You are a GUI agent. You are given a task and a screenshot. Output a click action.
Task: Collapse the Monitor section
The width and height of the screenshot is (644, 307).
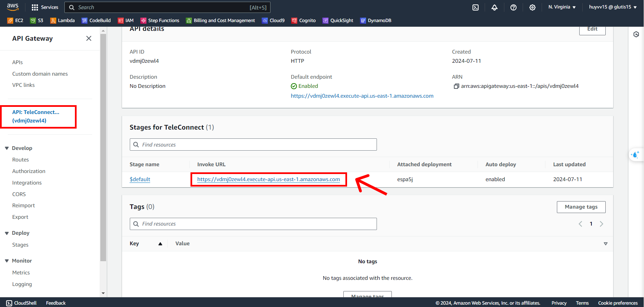[7, 261]
